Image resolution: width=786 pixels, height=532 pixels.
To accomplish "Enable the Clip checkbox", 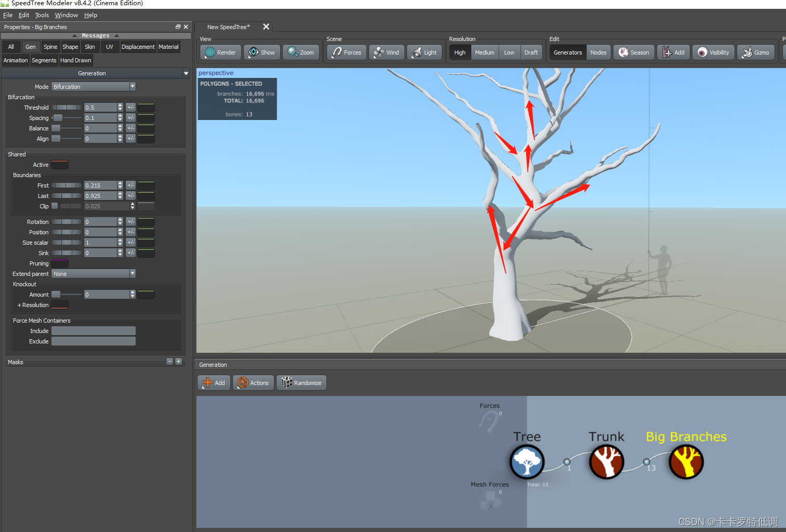I will (x=55, y=206).
